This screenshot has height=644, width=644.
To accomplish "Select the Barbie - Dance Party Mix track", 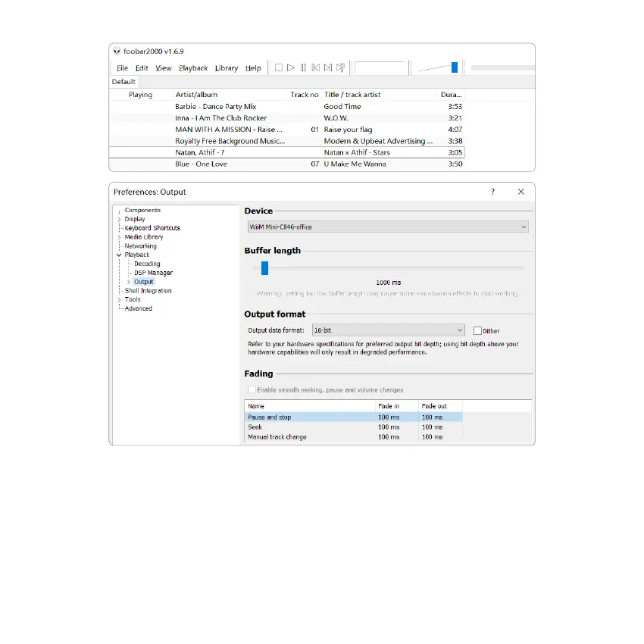I will tap(287, 106).
